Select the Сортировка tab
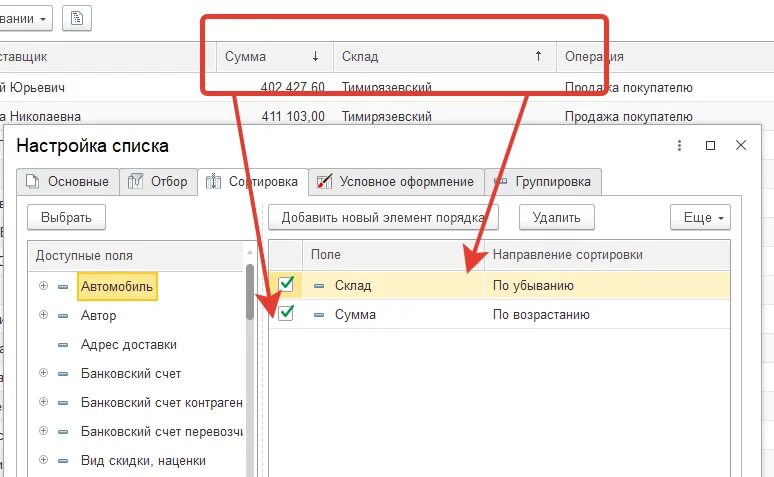 [x=253, y=182]
